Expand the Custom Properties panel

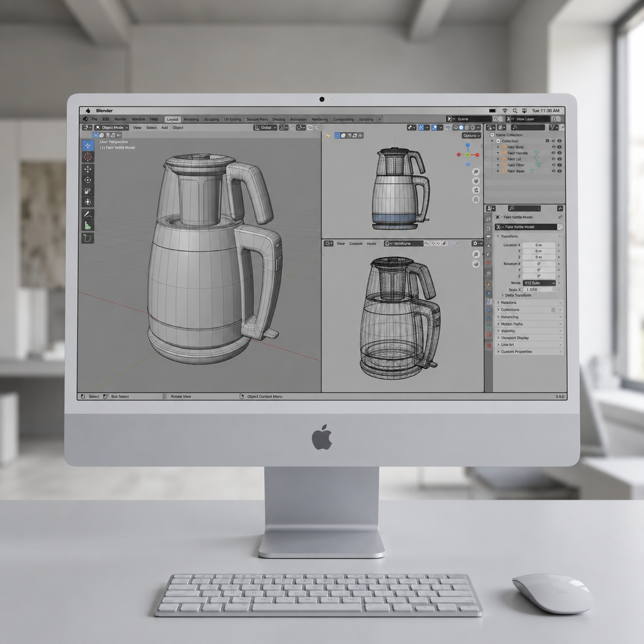click(529, 352)
